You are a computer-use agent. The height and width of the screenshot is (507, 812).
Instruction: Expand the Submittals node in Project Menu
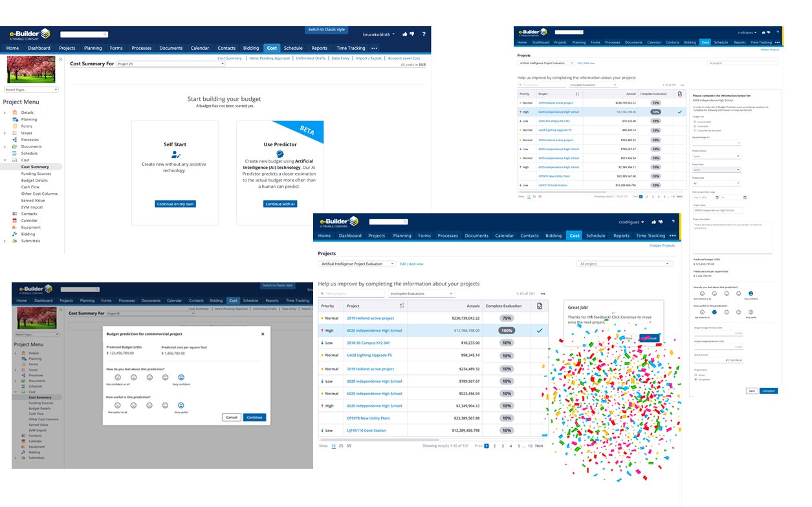click(5, 241)
